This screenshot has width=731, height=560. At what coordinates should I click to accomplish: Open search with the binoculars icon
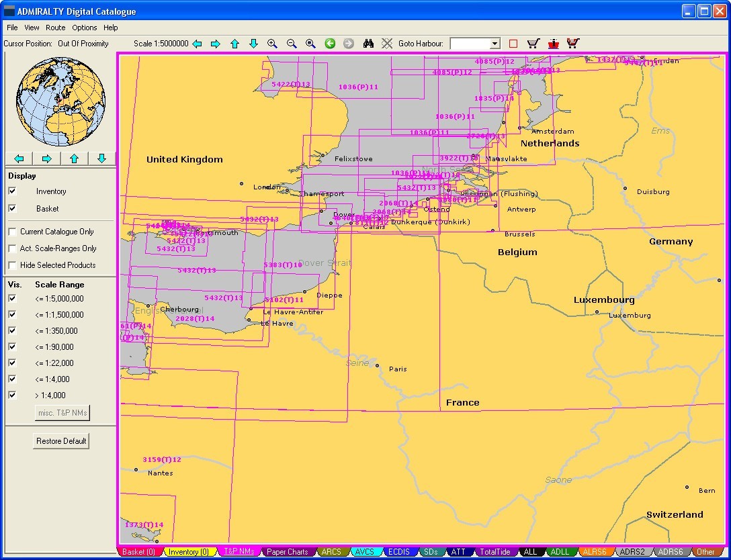point(368,44)
